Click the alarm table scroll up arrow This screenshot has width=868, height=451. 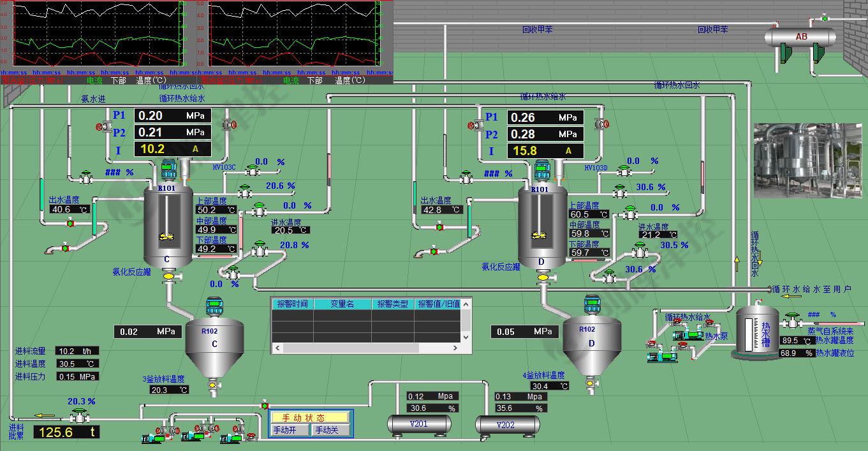pyautogui.click(x=466, y=305)
